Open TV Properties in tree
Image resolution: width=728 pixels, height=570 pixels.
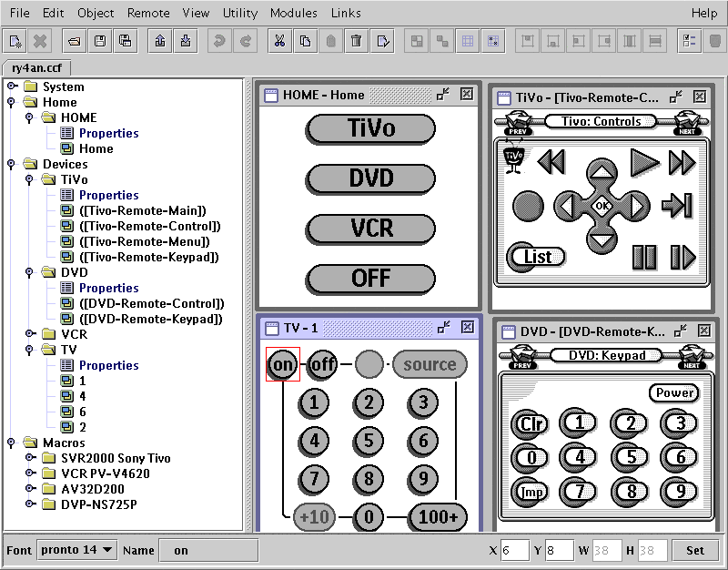pyautogui.click(x=108, y=366)
